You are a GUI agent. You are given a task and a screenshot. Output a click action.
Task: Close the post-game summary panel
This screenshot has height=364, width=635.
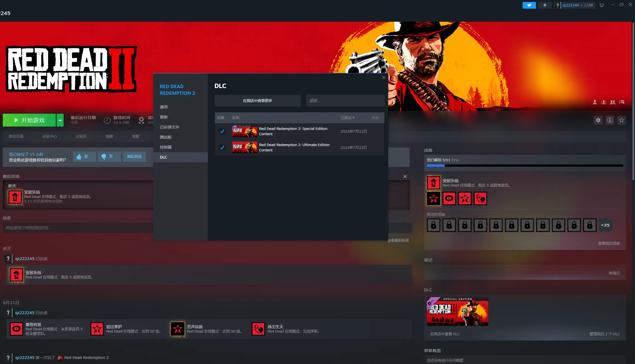click(x=405, y=176)
